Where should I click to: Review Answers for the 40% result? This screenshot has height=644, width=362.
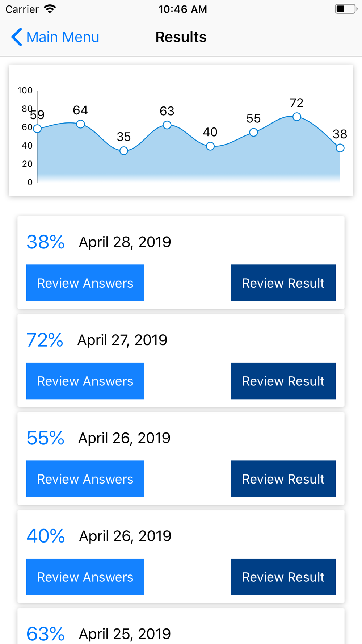(85, 577)
